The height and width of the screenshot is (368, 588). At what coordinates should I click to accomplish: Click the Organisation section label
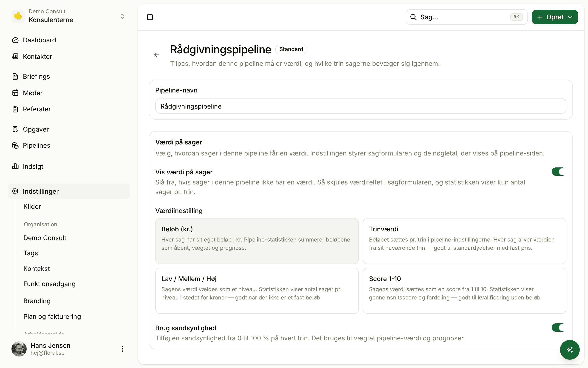coord(41,224)
